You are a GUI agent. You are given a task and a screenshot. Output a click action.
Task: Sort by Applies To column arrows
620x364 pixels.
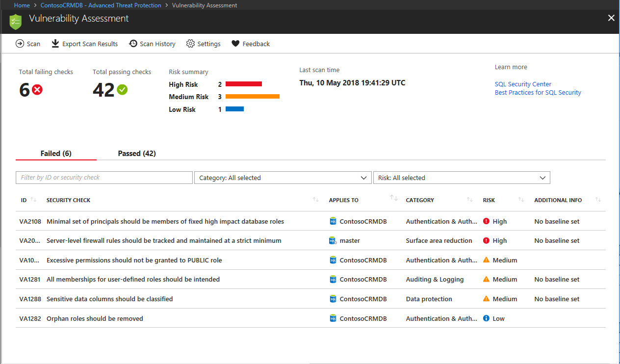[394, 198]
